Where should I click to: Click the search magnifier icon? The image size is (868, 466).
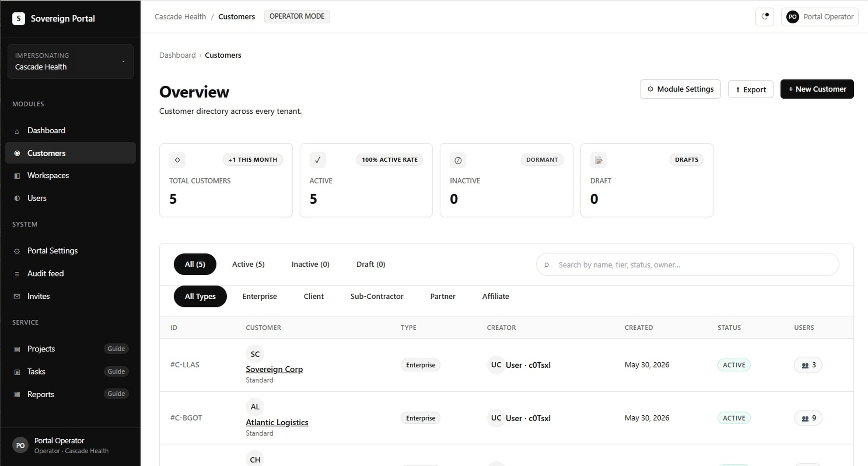tap(546, 265)
